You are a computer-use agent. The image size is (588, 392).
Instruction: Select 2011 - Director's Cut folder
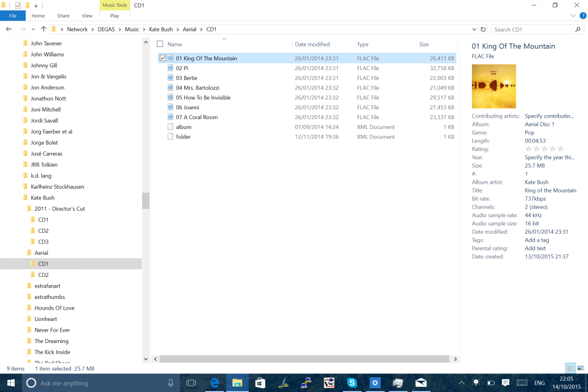point(59,209)
